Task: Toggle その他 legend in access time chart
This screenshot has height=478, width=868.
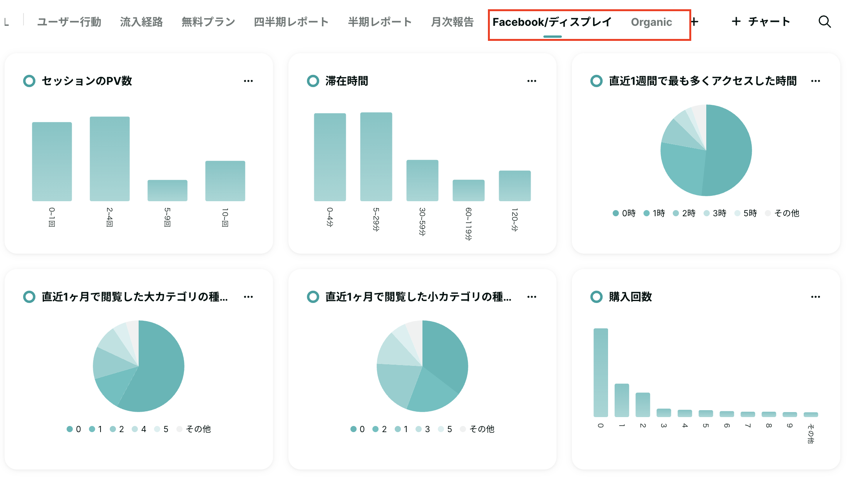Action: click(x=783, y=213)
